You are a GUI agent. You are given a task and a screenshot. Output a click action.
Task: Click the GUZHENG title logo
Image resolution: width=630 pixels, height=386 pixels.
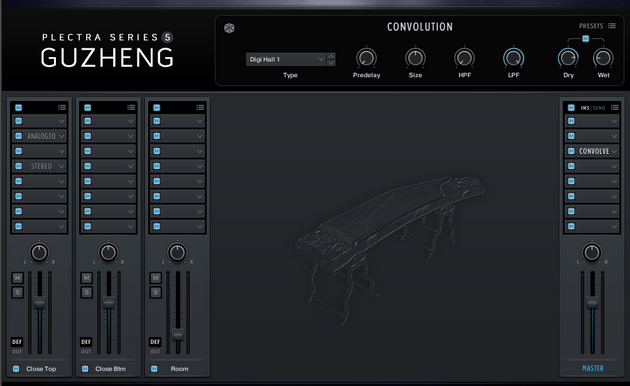pos(107,57)
